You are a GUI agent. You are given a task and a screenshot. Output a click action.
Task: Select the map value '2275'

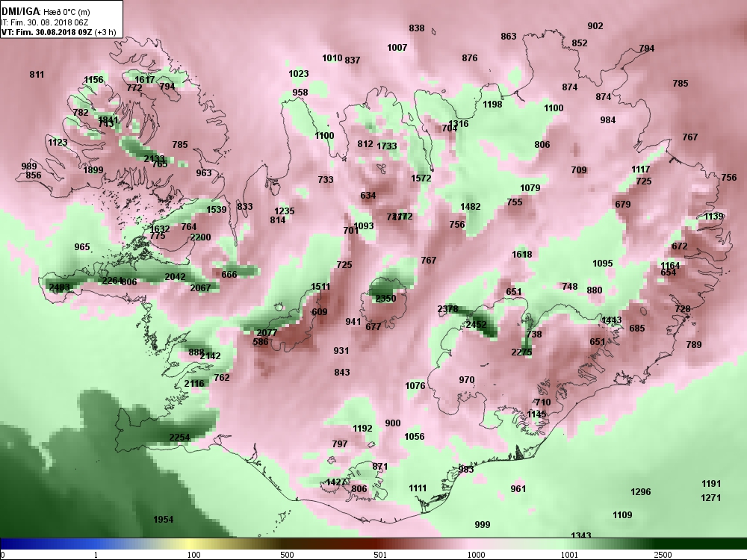tap(521, 352)
